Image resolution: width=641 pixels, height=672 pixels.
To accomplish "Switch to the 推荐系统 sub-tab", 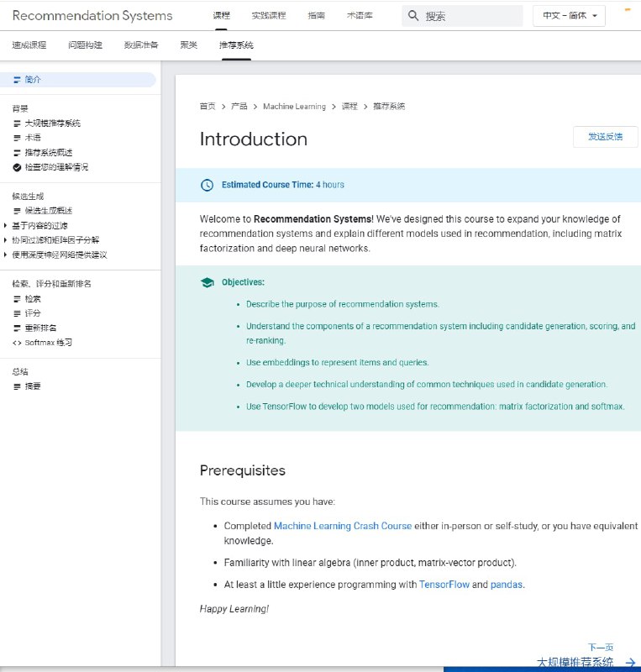I will point(236,45).
